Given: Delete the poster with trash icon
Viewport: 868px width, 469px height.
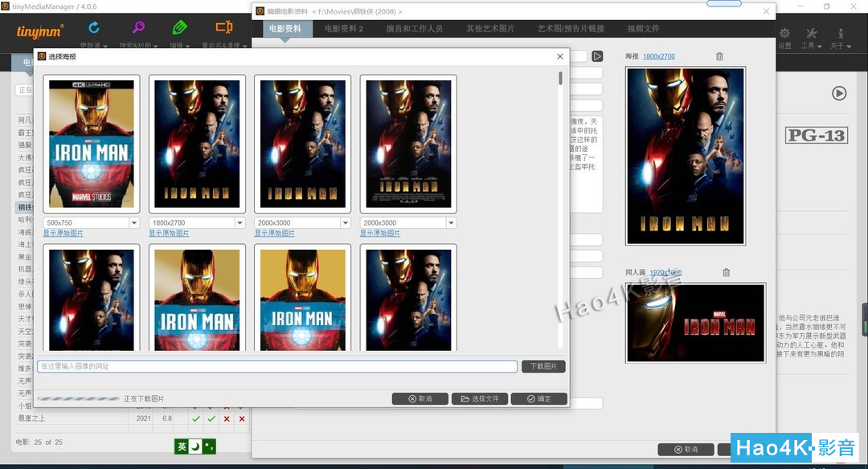Looking at the screenshot, I should (x=719, y=56).
